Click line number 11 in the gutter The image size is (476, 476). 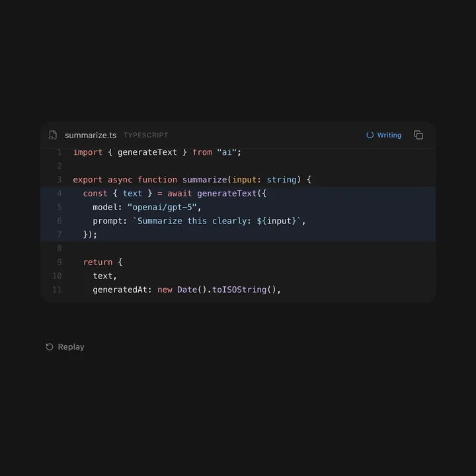pos(57,290)
